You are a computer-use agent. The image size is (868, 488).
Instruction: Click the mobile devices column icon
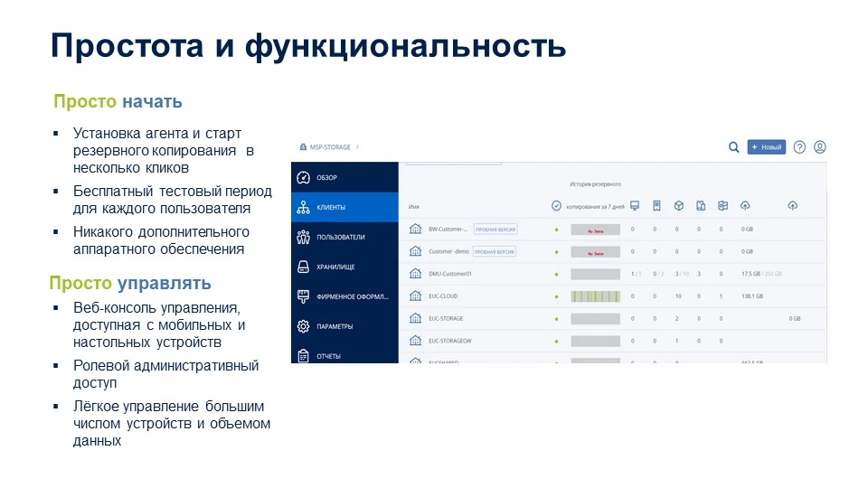pyautogui.click(x=701, y=206)
